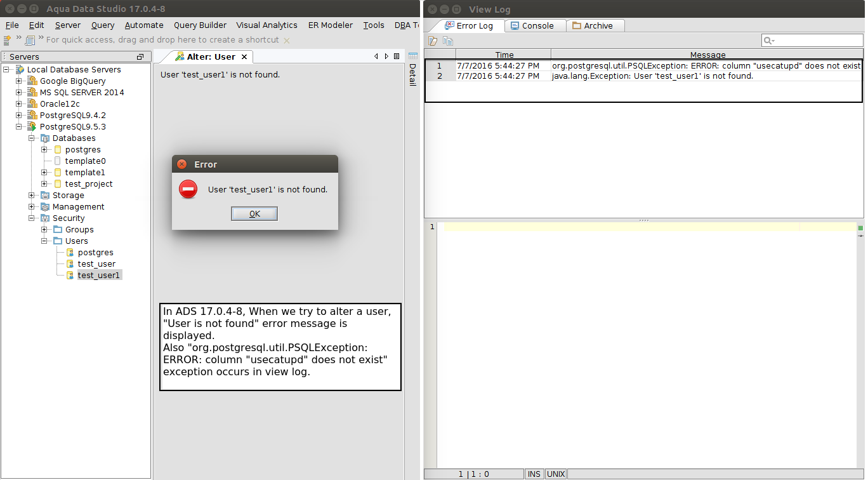Collapse the Users folder node
Image resolution: width=868 pixels, height=480 pixels.
pos(44,241)
